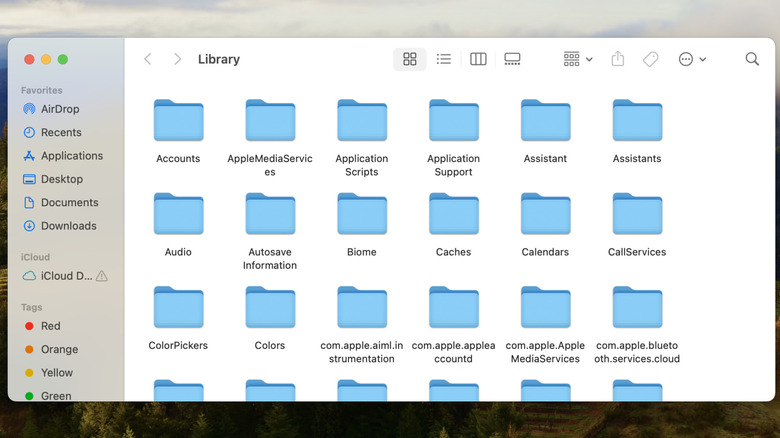Open Applications in sidebar Favorites
Image resolution: width=780 pixels, height=438 pixels.
pos(71,156)
